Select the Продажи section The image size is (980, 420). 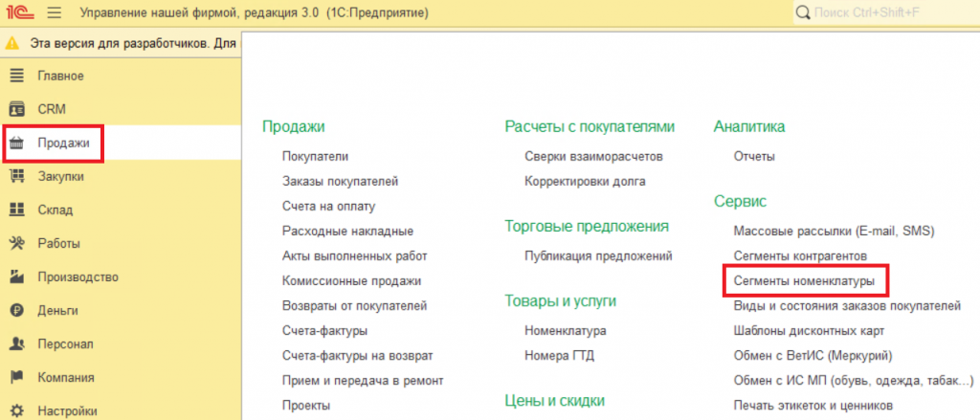click(64, 144)
